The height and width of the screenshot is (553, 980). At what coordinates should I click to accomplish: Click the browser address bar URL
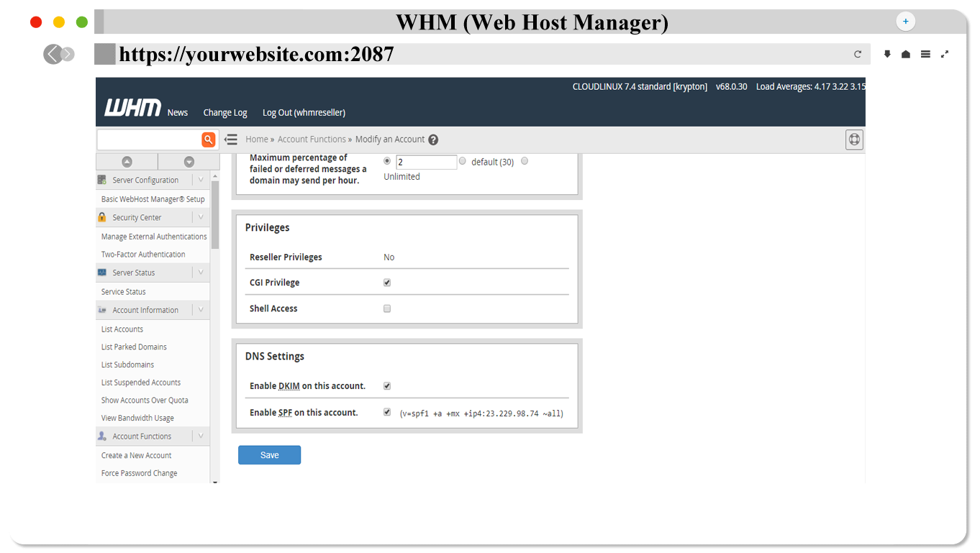click(257, 54)
